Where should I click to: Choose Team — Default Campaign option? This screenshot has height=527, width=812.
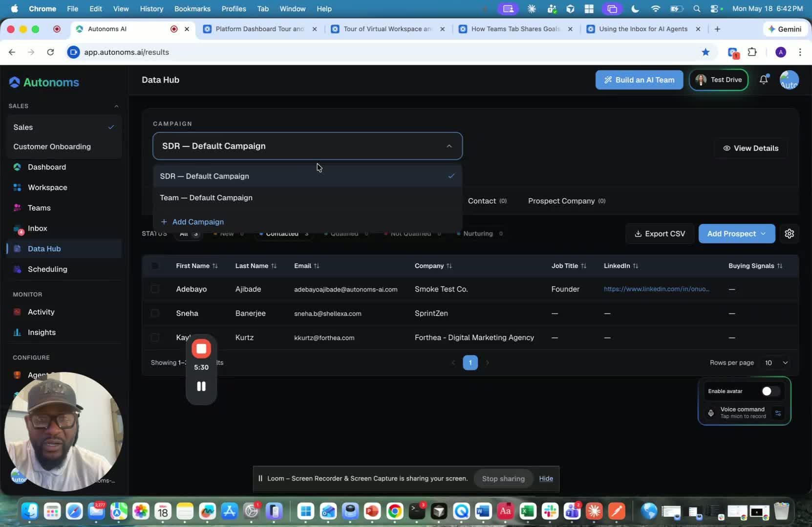tap(307, 198)
